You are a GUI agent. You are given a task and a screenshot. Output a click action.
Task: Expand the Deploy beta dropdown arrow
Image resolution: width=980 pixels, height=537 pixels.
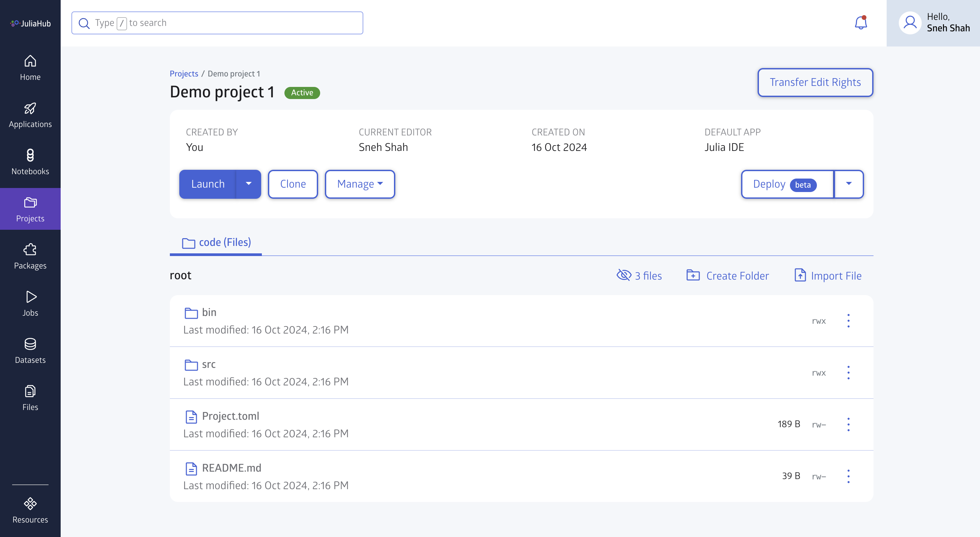849,184
